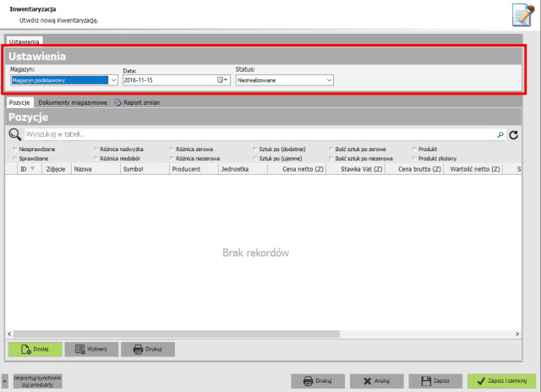Click the green Dodaj button
This screenshot has height=392, width=541.
pyautogui.click(x=36, y=349)
